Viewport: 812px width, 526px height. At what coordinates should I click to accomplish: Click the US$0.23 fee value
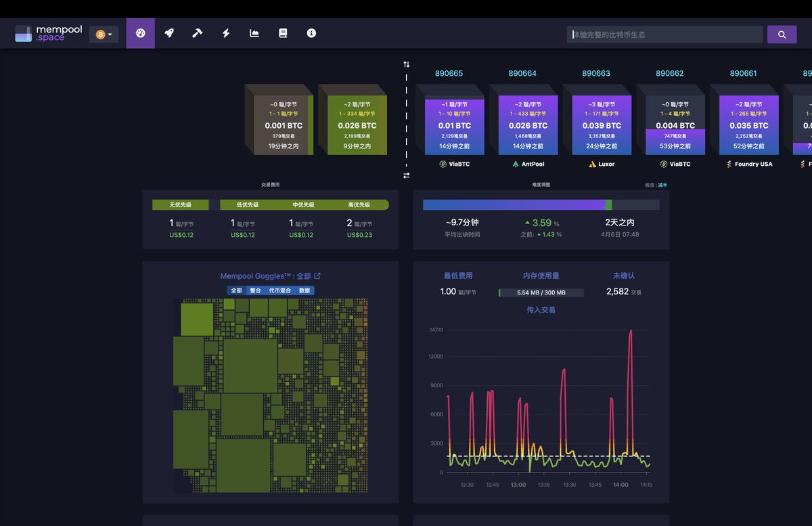359,235
